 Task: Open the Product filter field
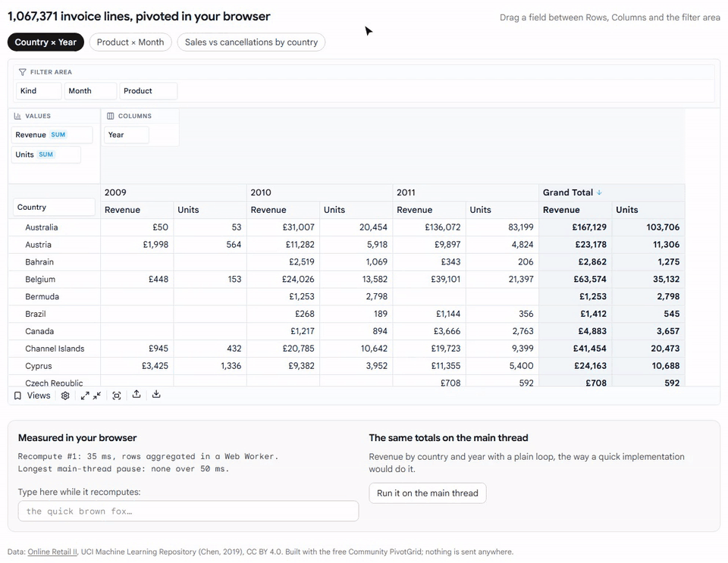click(x=148, y=91)
